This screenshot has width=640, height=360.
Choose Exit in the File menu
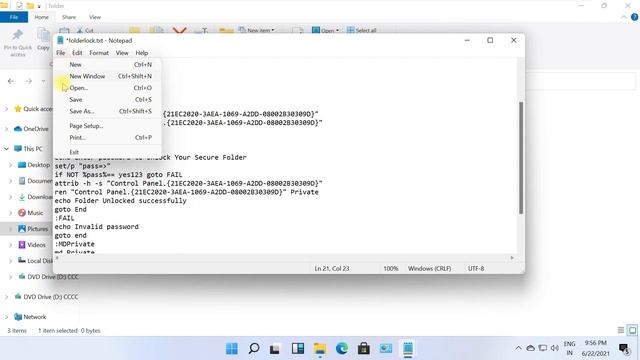pyautogui.click(x=108, y=152)
